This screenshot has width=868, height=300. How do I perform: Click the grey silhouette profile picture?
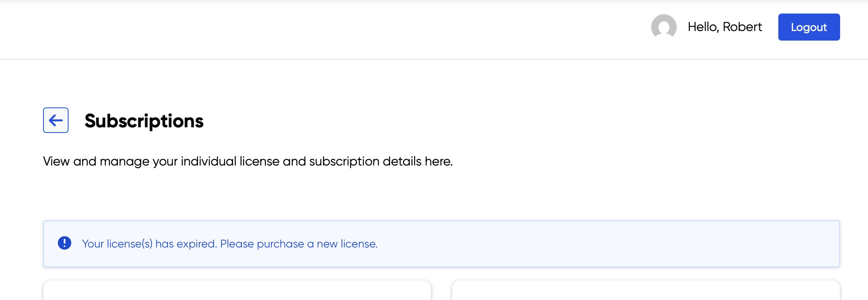[x=664, y=27]
